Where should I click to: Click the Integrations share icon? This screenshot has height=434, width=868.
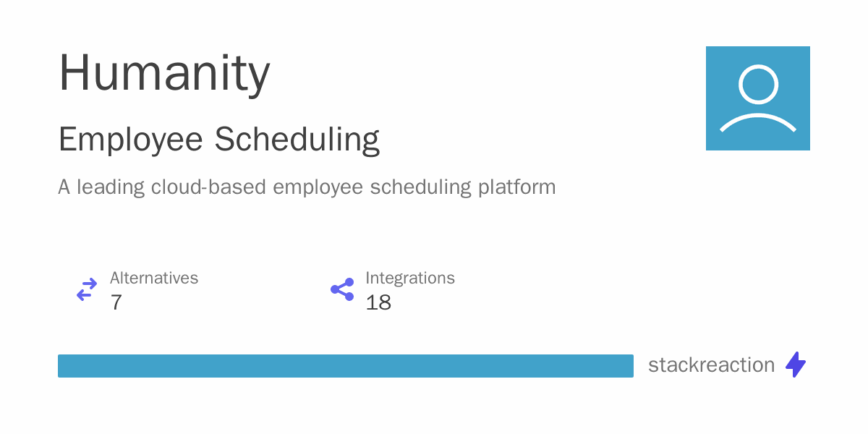click(x=342, y=289)
